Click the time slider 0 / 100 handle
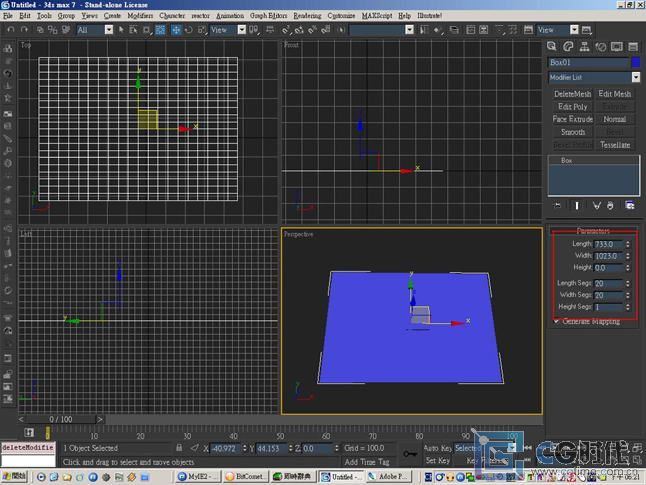 (x=61, y=419)
